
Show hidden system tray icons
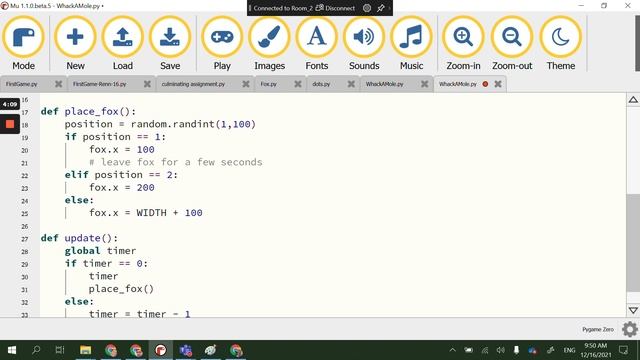[x=452, y=350]
